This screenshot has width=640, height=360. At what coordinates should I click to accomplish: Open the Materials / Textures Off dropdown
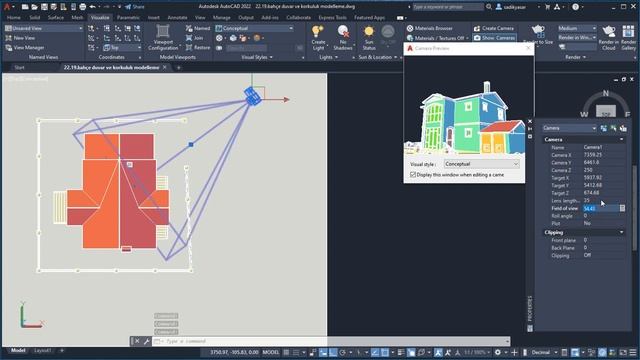(438, 38)
